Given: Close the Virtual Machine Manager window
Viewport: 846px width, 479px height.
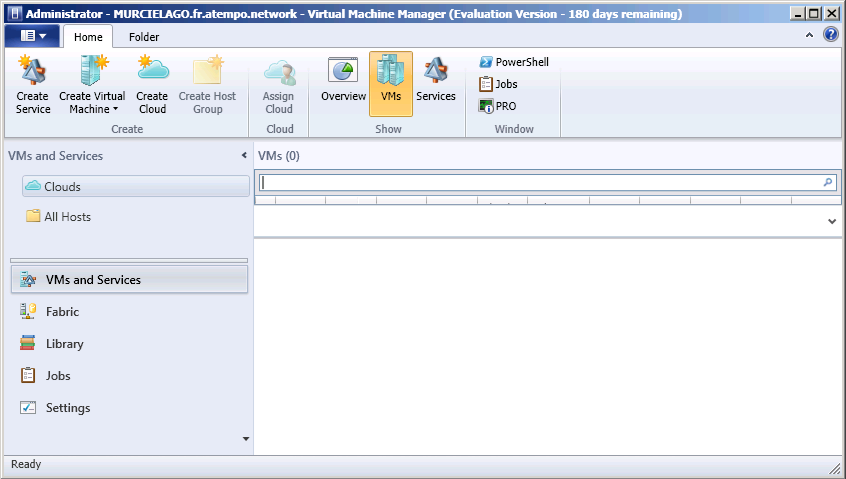Looking at the screenshot, I should click(x=832, y=13).
